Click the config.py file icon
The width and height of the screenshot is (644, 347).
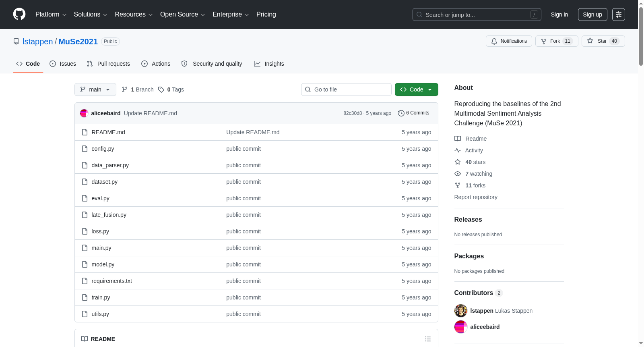pos(85,149)
